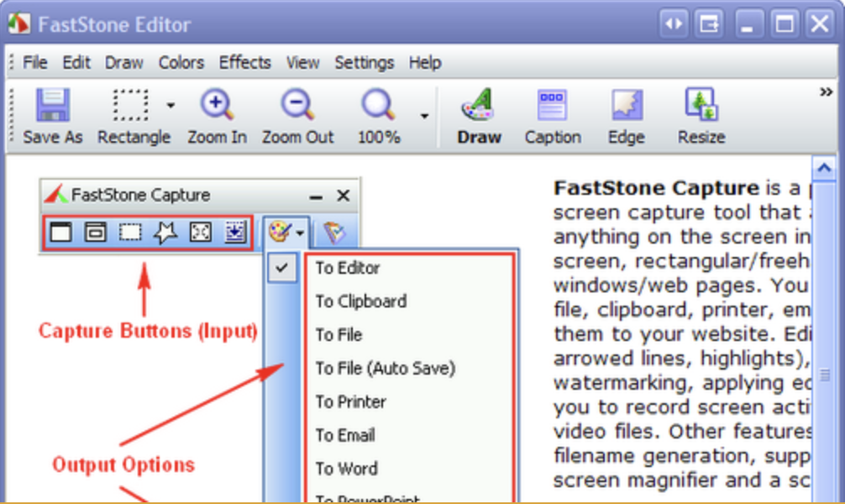Image resolution: width=845 pixels, height=504 pixels.
Task: Choose To Clipboard output option
Action: 360,302
